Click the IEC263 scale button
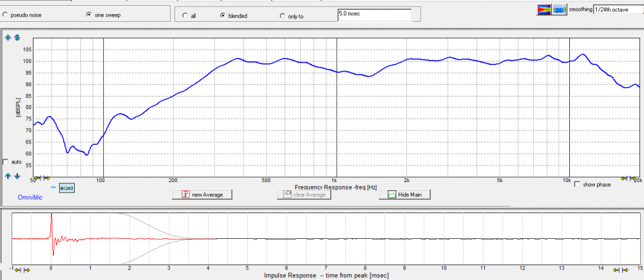Screen dimensions: 644x280 (66, 189)
